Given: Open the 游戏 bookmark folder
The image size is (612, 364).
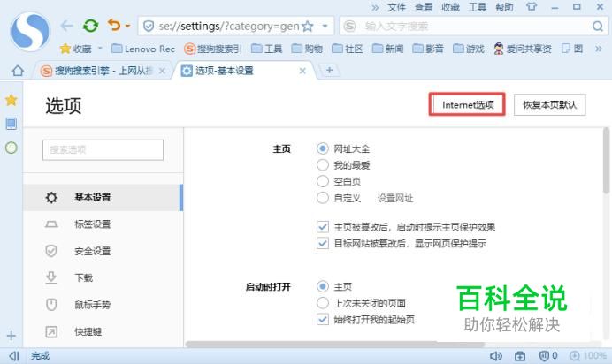Looking at the screenshot, I should point(469,49).
